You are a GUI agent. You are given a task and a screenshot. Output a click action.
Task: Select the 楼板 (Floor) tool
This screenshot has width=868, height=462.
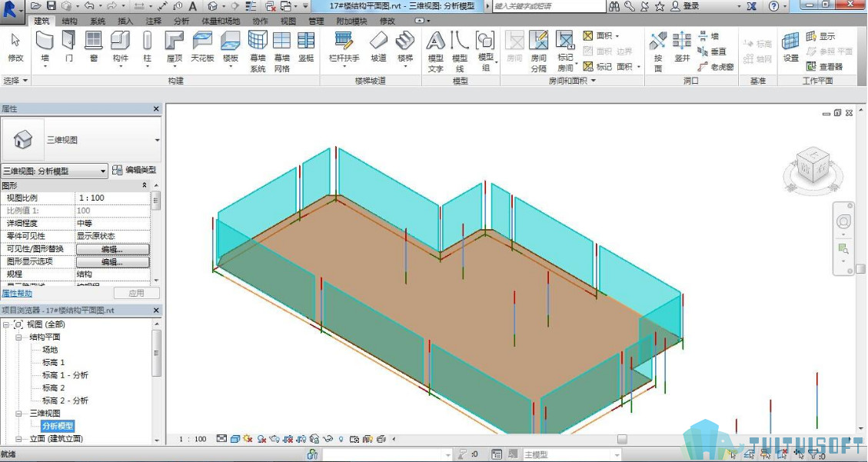point(231,48)
